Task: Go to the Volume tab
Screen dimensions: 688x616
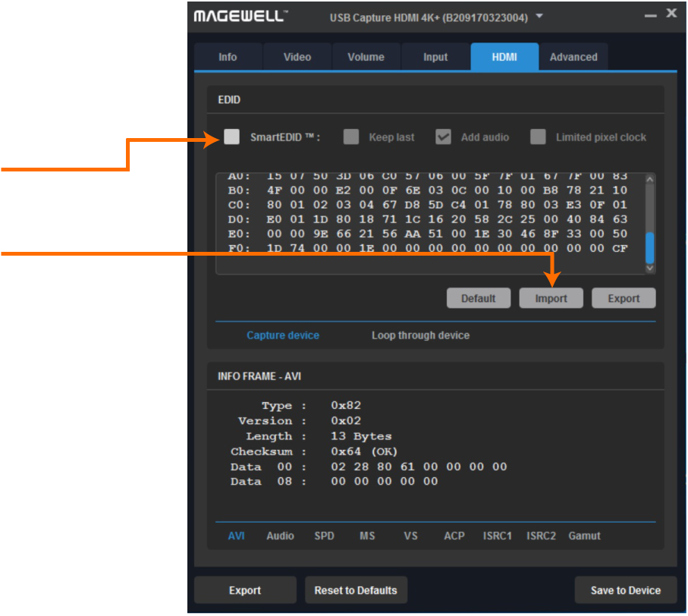Action: click(x=366, y=57)
